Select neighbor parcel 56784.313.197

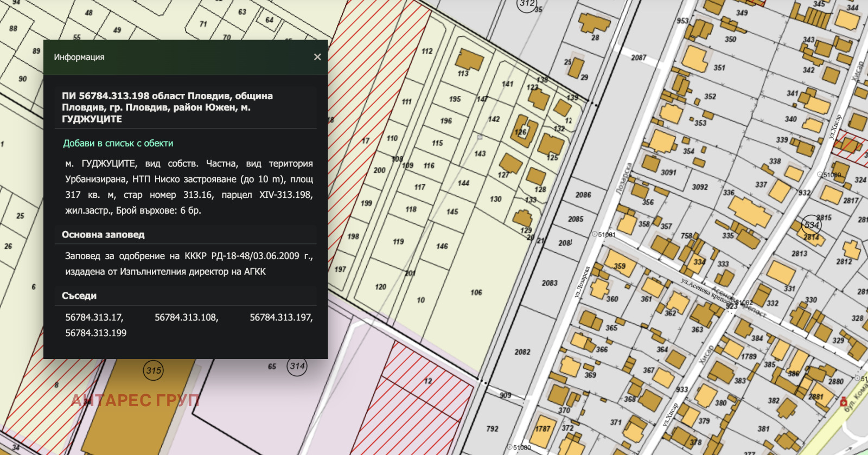(x=281, y=317)
